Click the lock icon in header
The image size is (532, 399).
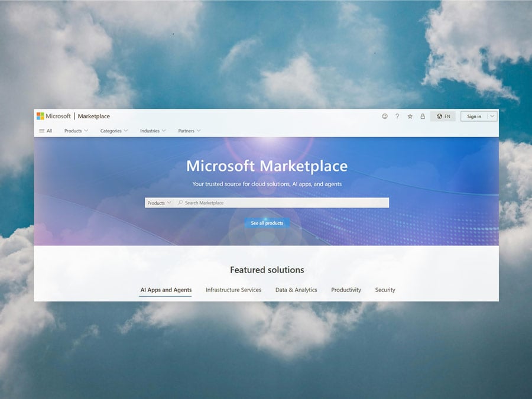point(422,116)
